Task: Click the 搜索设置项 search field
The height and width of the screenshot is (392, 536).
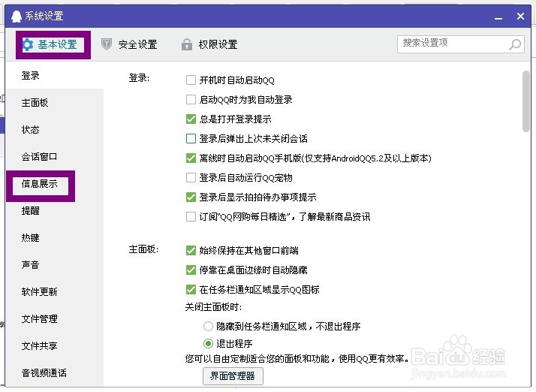Action: [460, 44]
